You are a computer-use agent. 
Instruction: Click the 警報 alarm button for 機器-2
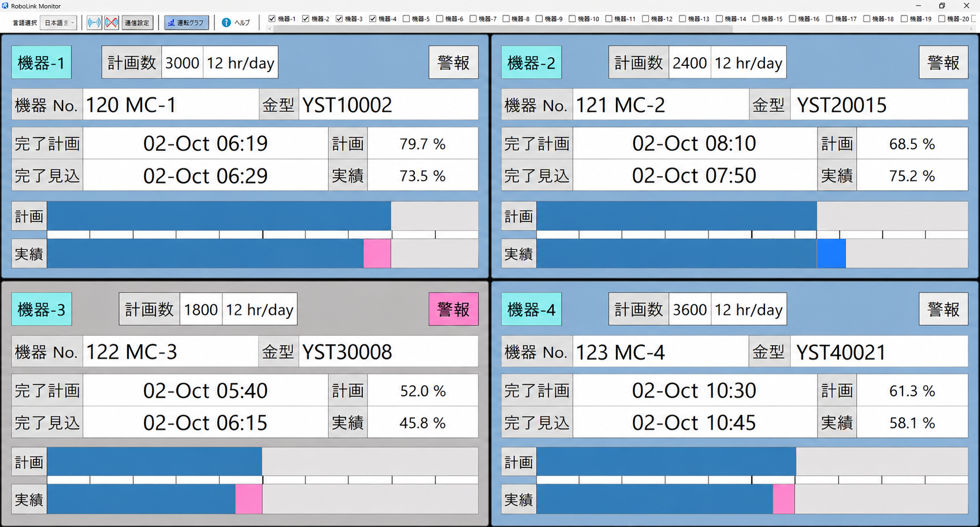tap(943, 62)
